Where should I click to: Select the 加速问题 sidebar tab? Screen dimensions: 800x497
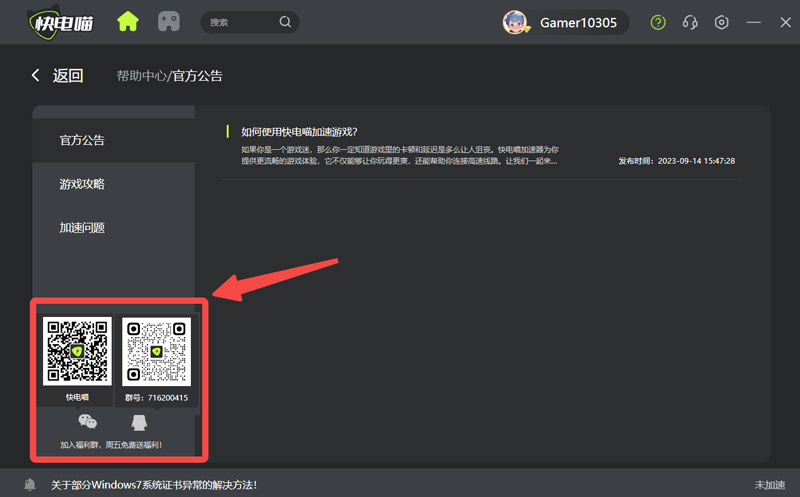coord(113,228)
